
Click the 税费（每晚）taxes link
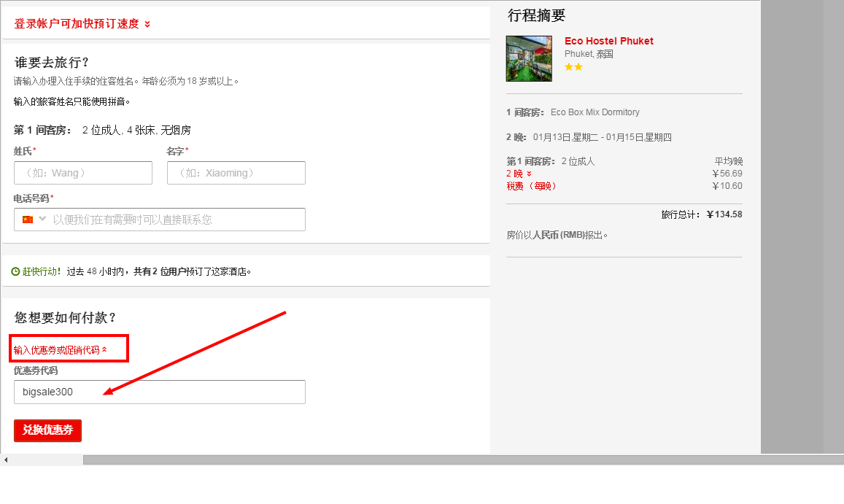pyautogui.click(x=531, y=186)
